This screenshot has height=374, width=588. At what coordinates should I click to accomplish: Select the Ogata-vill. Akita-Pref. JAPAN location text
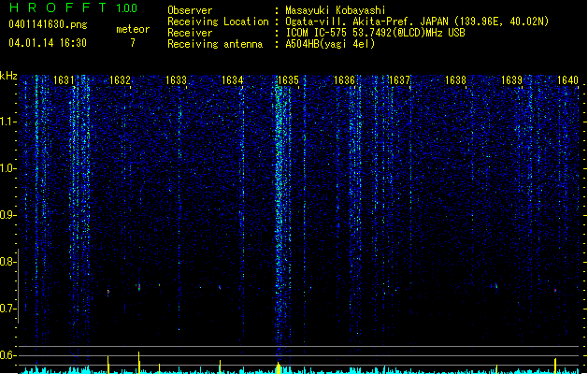(417, 22)
